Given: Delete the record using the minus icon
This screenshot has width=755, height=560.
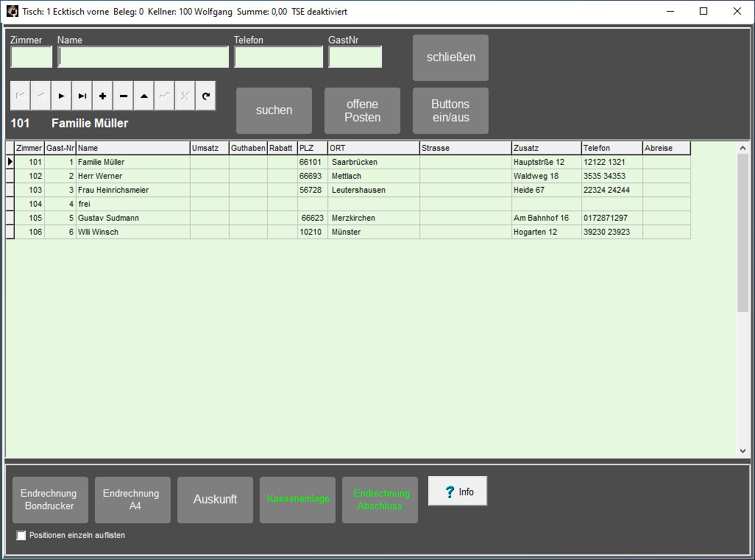Looking at the screenshot, I should click(x=123, y=96).
